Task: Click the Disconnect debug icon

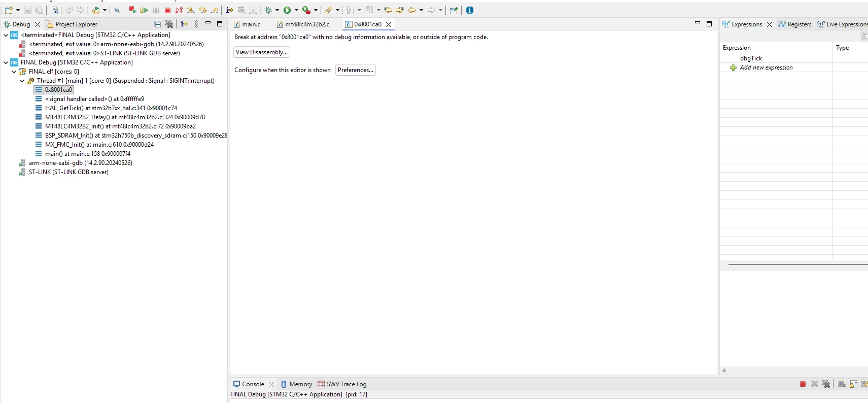Action: (179, 10)
